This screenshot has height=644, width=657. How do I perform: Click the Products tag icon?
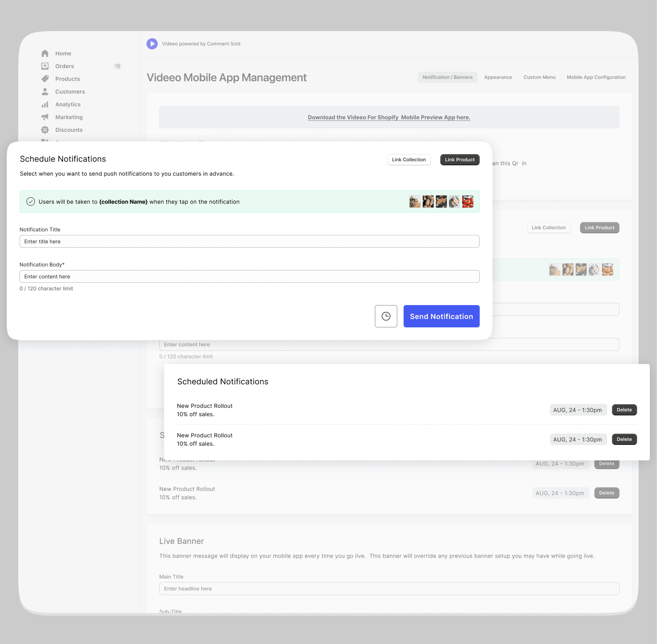[45, 79]
